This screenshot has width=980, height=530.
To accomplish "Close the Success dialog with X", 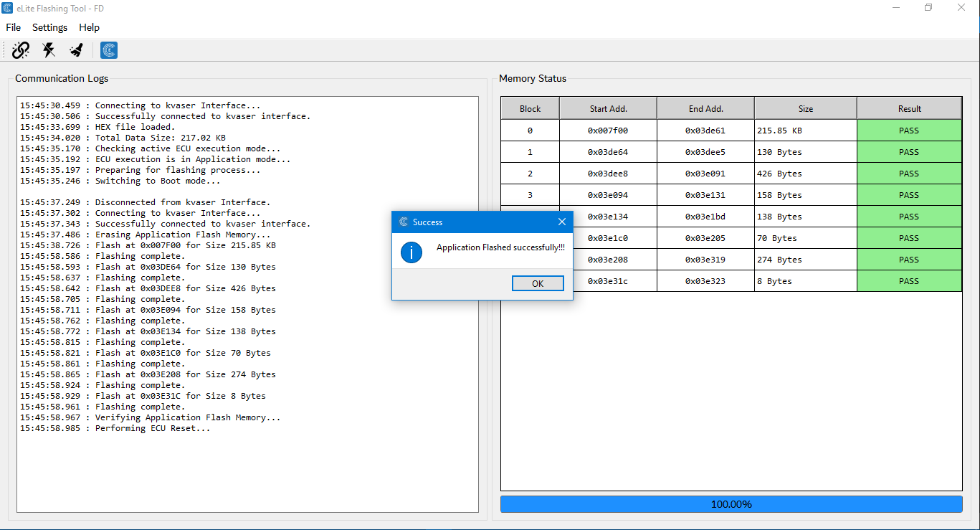I will (562, 222).
